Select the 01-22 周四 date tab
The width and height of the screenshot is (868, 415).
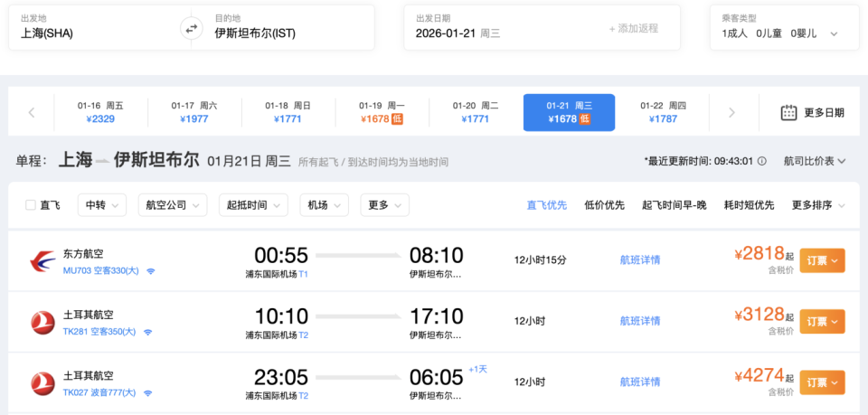pyautogui.click(x=663, y=113)
